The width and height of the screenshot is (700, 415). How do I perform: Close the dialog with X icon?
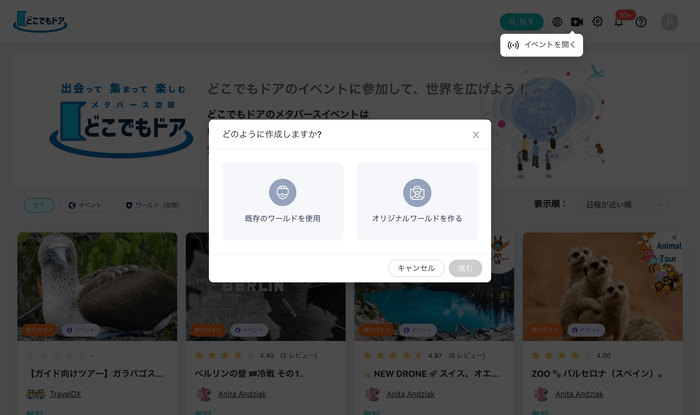pyautogui.click(x=475, y=135)
